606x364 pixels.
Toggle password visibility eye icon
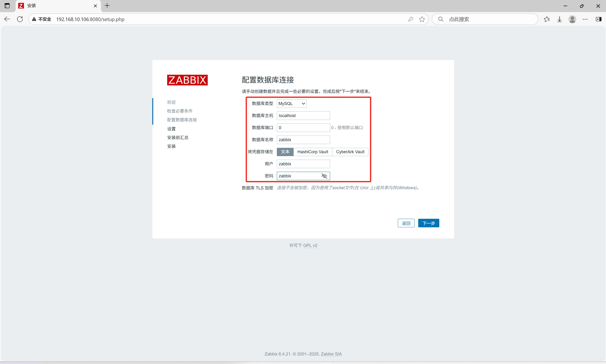(324, 176)
